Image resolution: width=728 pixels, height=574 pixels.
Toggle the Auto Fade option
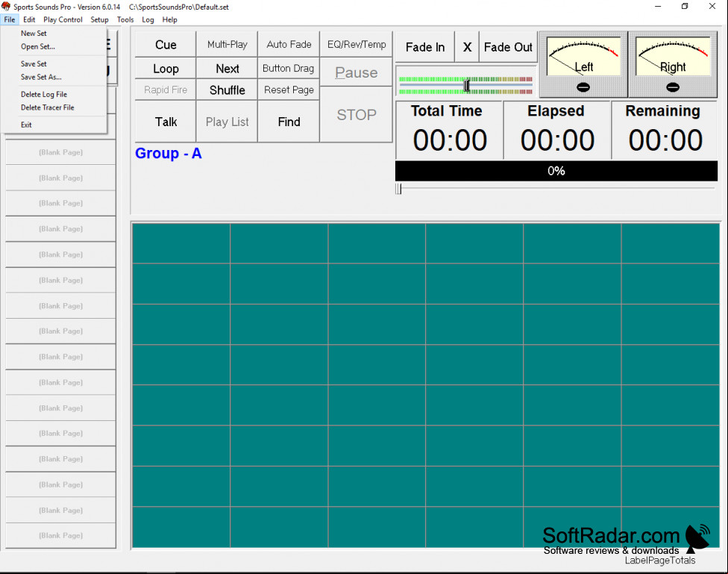tap(289, 45)
